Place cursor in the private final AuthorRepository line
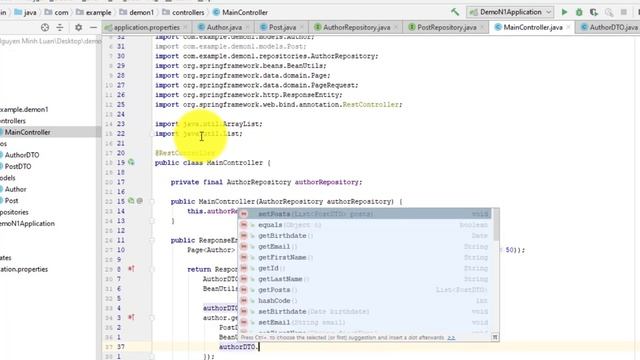Image resolution: width=640 pixels, height=360 pixels. 266,182
